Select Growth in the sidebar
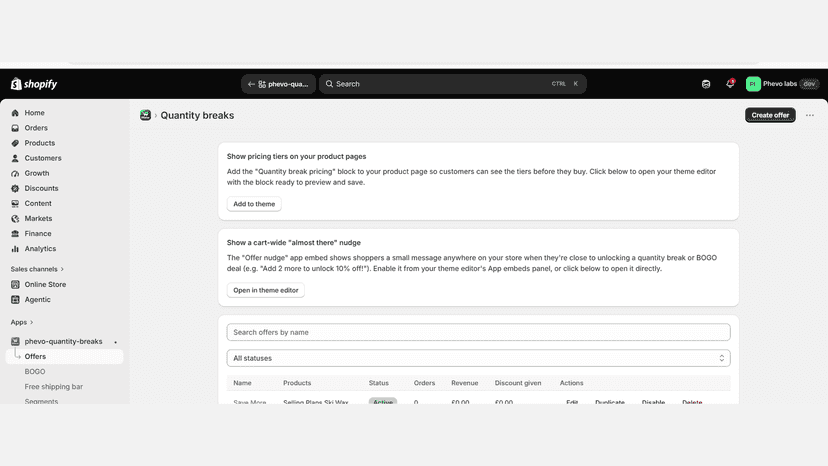This screenshot has height=466, width=828. tap(36, 173)
